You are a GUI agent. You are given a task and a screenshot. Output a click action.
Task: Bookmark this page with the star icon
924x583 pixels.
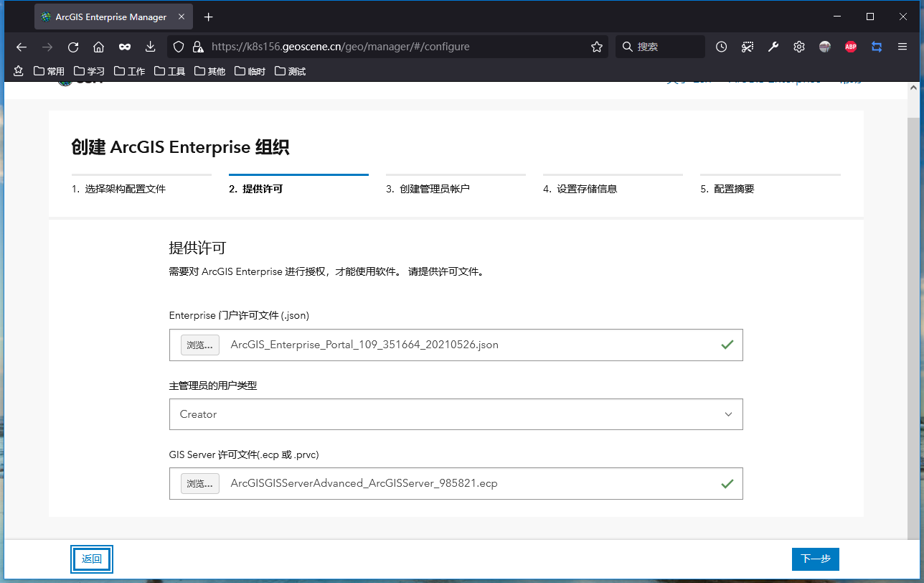(x=597, y=47)
